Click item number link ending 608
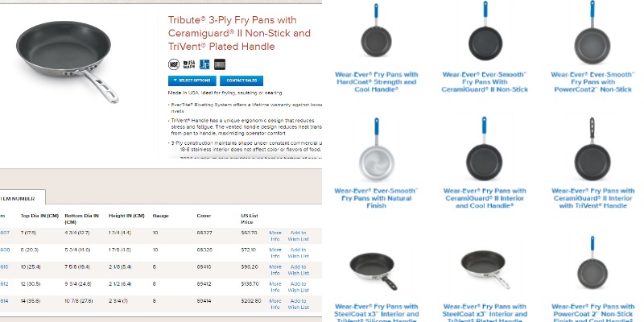This screenshot has width=644, height=322. (4, 250)
